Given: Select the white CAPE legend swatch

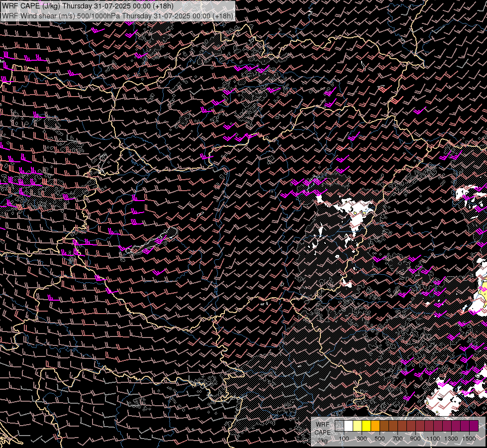Looking at the screenshot, I should point(349,426).
